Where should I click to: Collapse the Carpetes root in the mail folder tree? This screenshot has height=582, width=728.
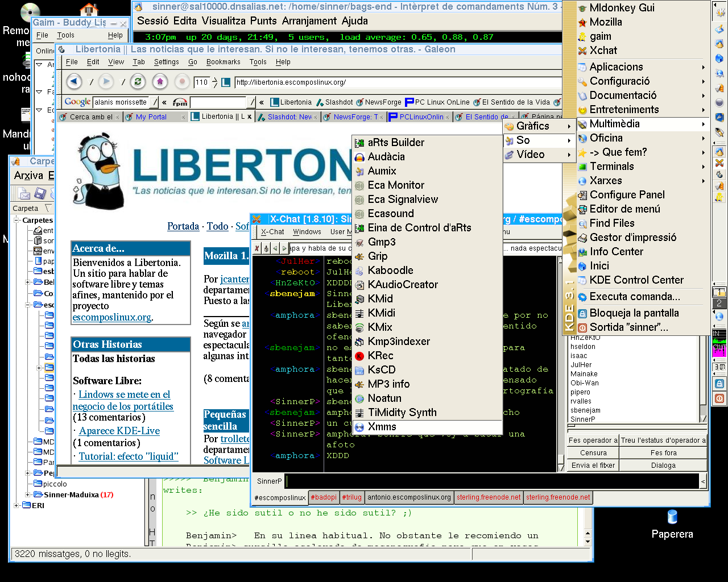(x=17, y=220)
